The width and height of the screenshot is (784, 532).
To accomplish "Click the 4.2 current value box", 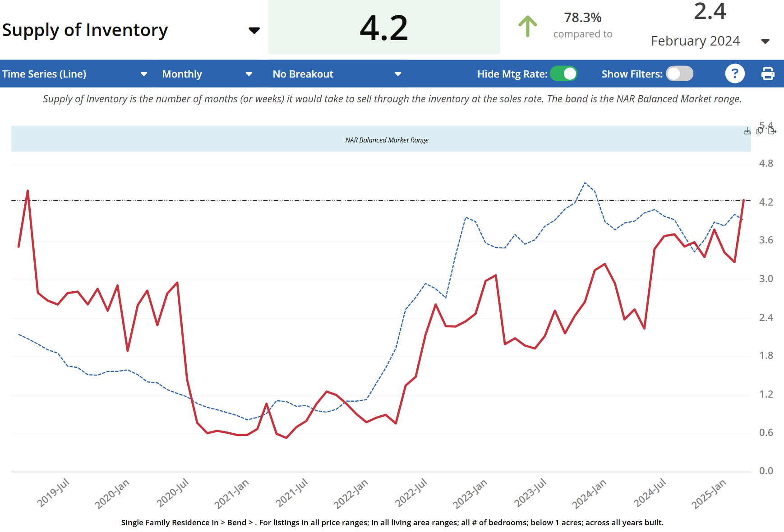I will click(x=384, y=28).
